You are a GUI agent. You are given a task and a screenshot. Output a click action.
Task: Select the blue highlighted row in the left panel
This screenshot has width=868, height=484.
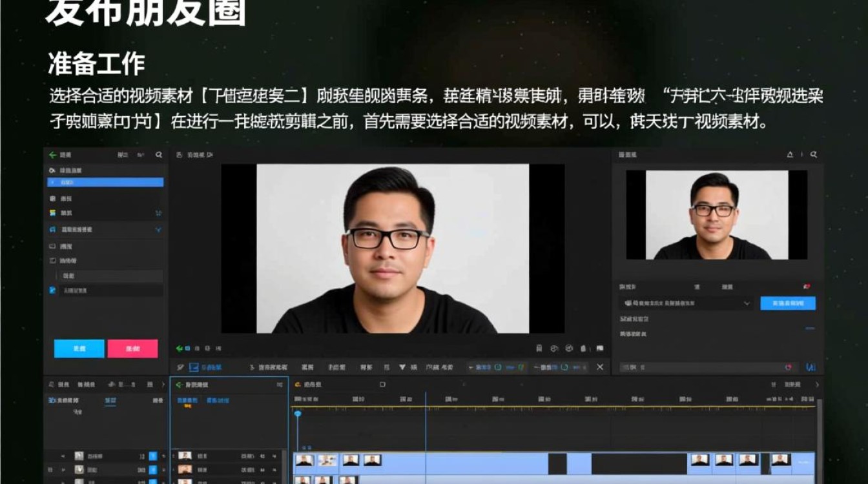pos(105,183)
